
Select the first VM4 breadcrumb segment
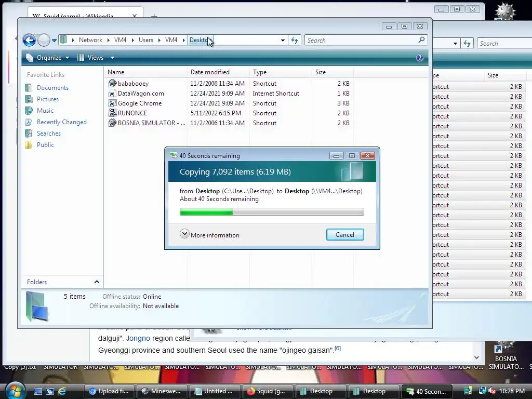pyautogui.click(x=120, y=40)
